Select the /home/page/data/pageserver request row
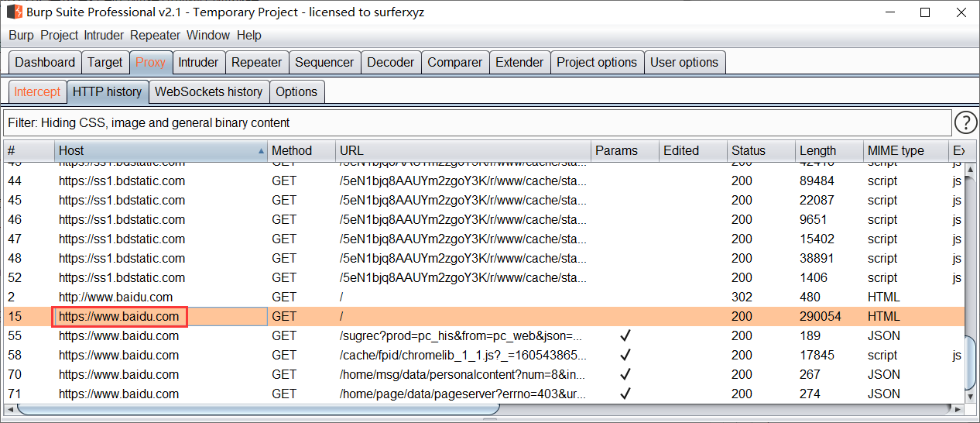The height and width of the screenshot is (423, 980). pyautogui.click(x=484, y=394)
